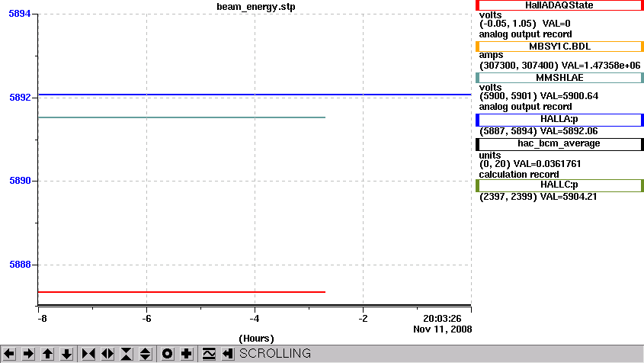
Task: Click the 5894 y-axis value
Action: pos(20,14)
